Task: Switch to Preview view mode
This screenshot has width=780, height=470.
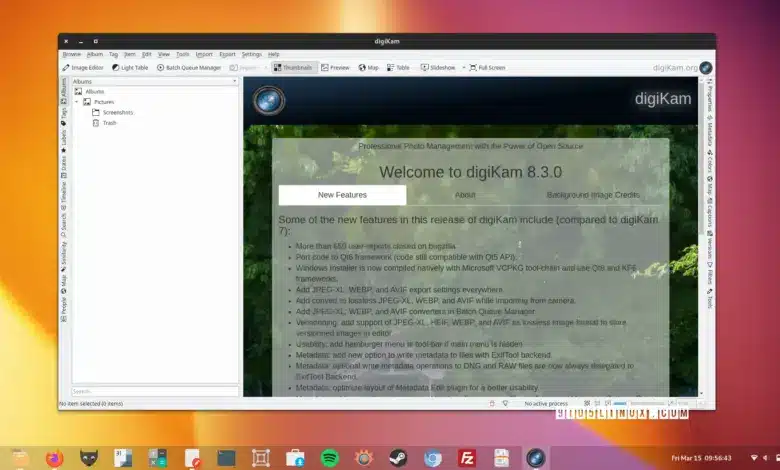Action: coord(335,68)
